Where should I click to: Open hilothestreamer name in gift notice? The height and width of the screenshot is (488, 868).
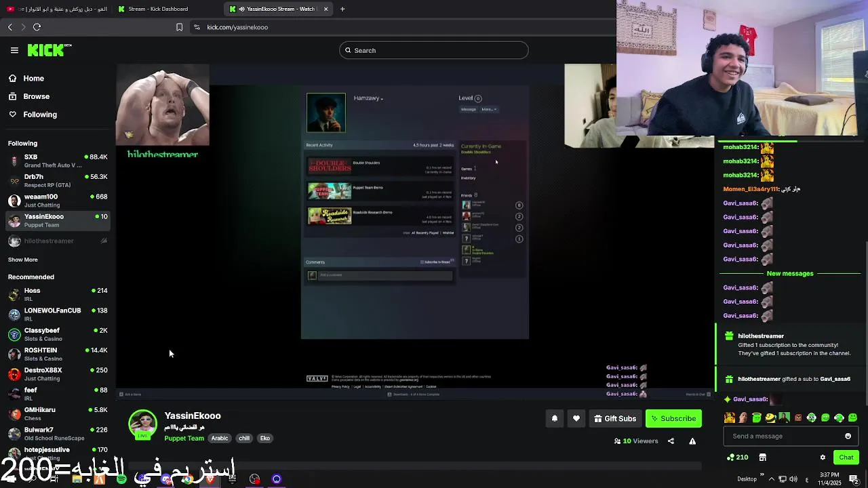(760, 336)
